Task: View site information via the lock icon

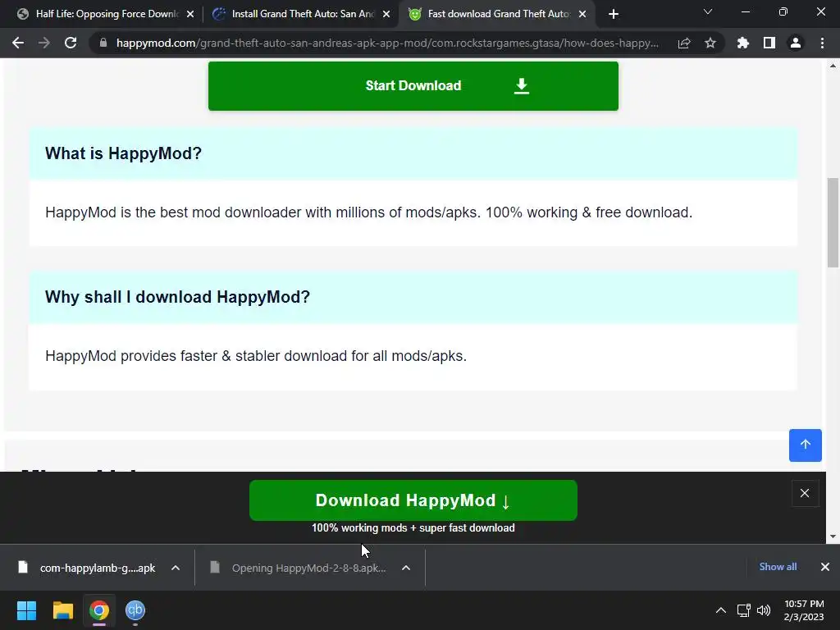Action: click(103, 43)
